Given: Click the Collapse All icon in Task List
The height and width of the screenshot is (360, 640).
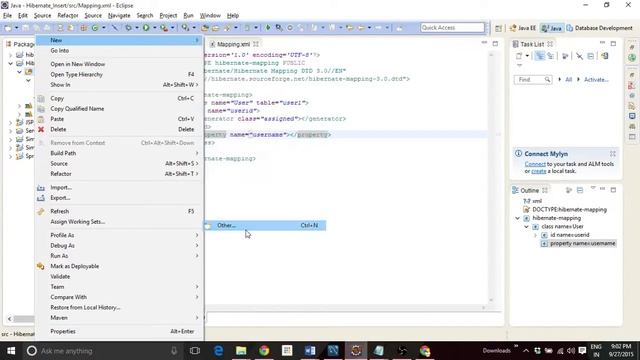Looking at the screenshot, I should (x=591, y=56).
